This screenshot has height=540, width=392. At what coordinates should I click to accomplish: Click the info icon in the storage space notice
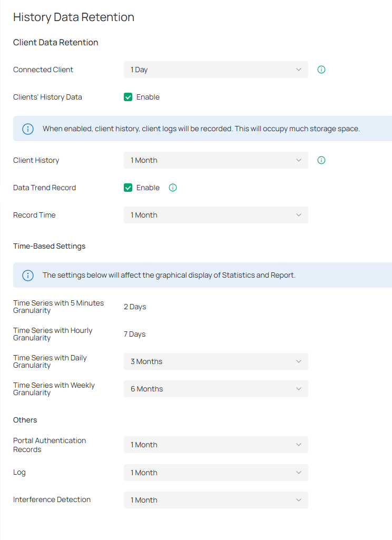point(28,129)
